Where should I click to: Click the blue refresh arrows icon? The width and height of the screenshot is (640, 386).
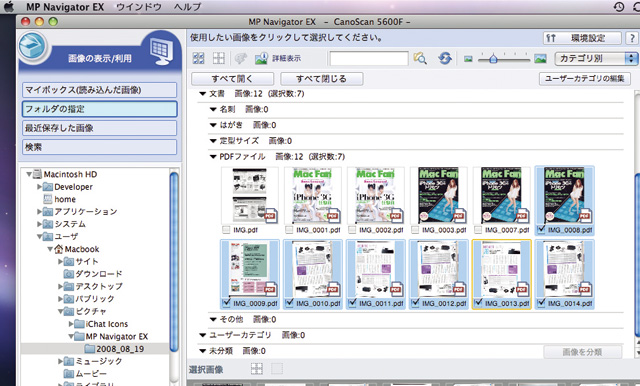(x=445, y=58)
